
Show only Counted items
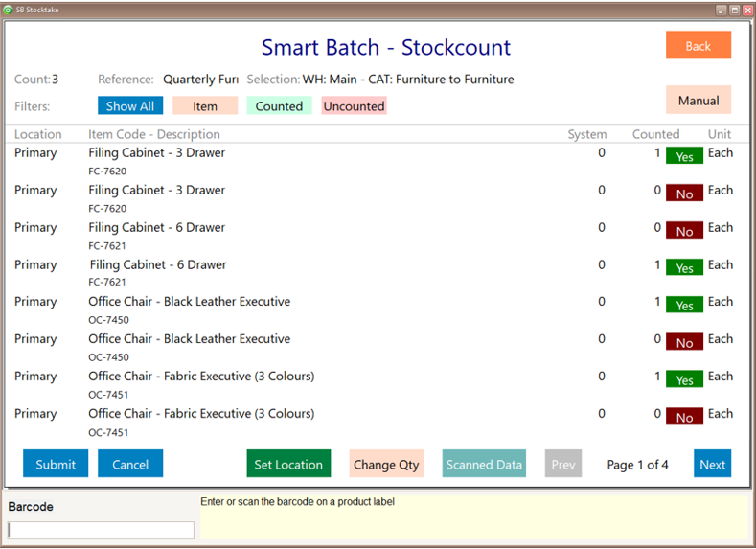point(279,106)
